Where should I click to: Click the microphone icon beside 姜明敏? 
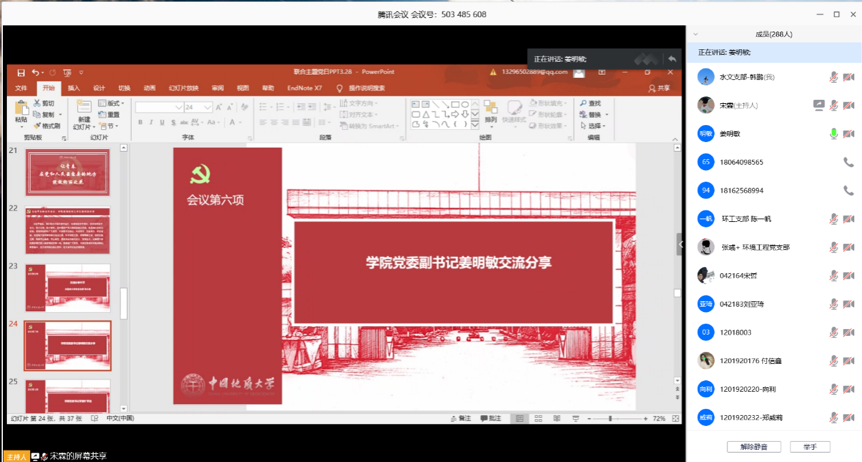834,134
